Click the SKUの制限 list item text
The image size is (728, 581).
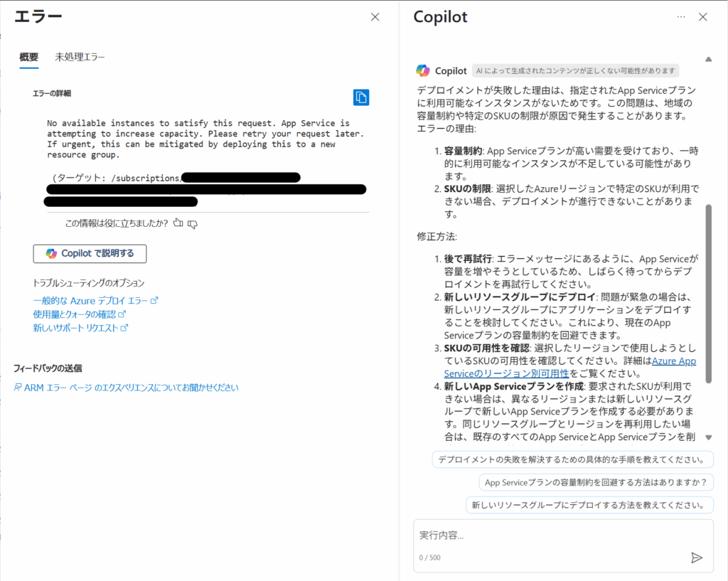pyautogui.click(x=572, y=201)
